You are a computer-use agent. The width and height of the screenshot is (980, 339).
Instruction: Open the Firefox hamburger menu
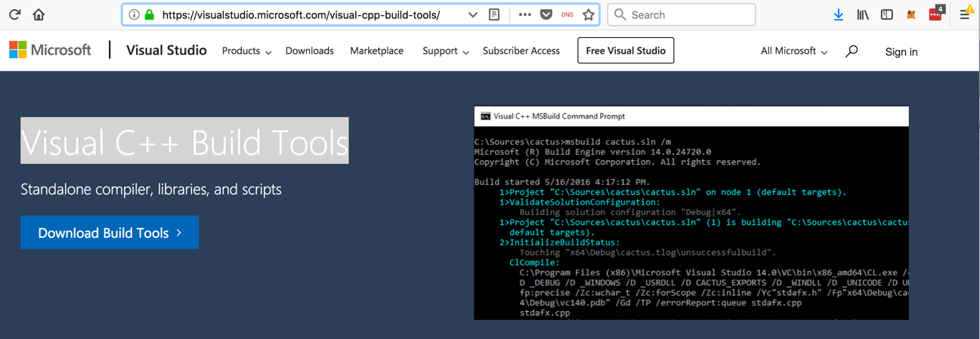point(965,14)
